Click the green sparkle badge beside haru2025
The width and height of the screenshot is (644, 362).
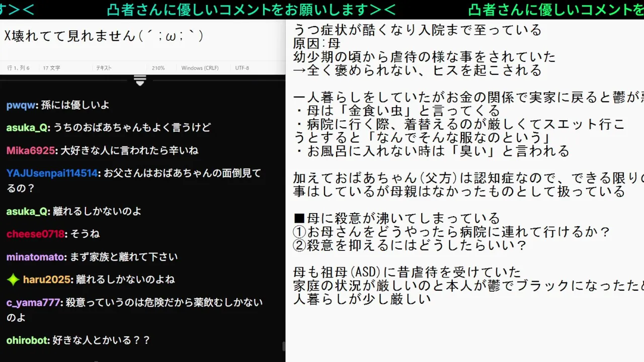tap(13, 280)
